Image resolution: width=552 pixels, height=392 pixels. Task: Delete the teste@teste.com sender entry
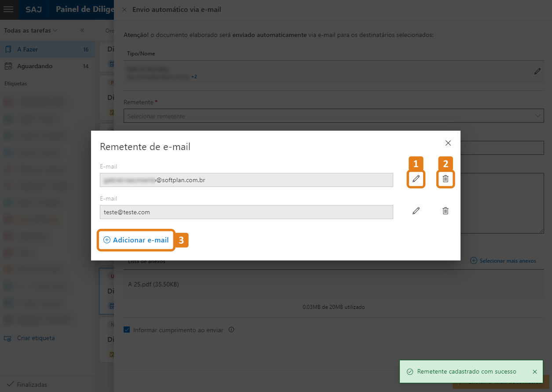[446, 211]
